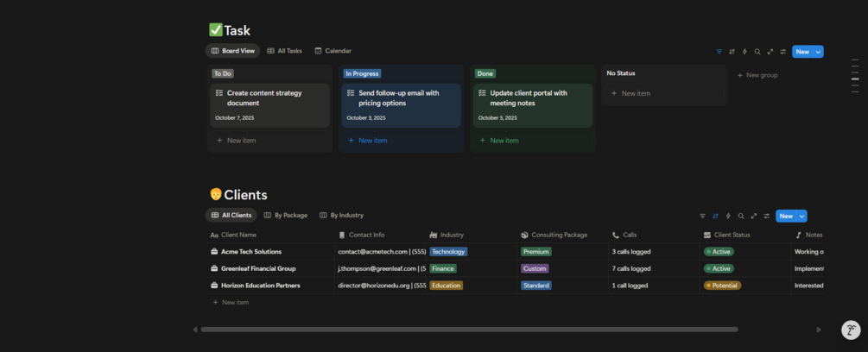Open Contact Info column header menu
The image size is (868, 352).
[380, 235]
